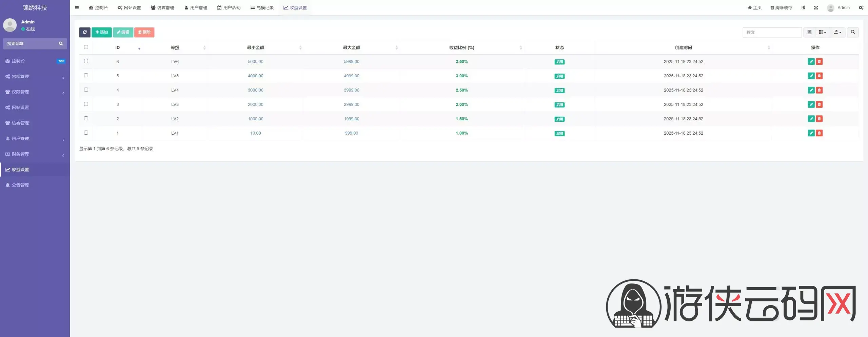Image resolution: width=868 pixels, height=337 pixels.
Task: Click the fullscreen icon in top bar
Action: tap(816, 8)
